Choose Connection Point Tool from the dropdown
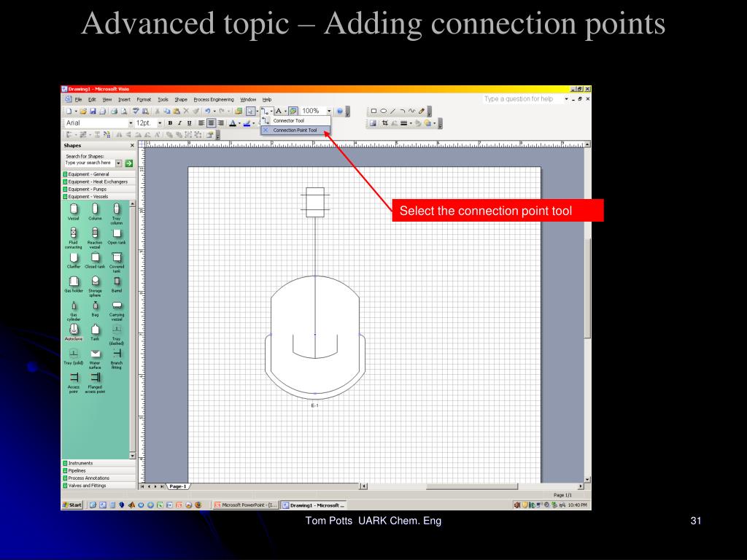Screen dimensions: 747x560 click(x=295, y=130)
